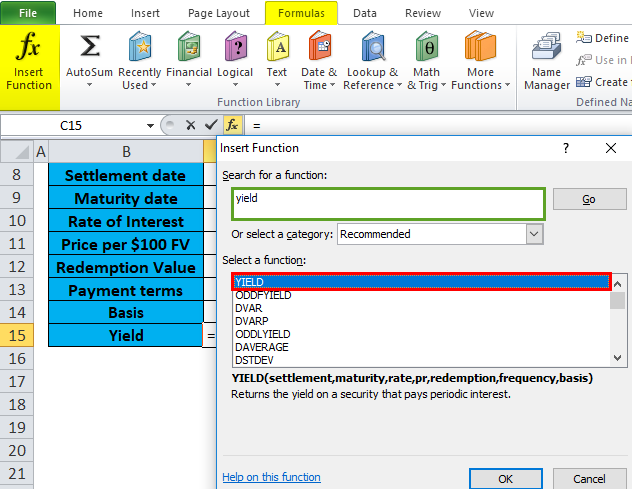Open the category dropdown showing Recommended
The width and height of the screenshot is (632, 489).
[534, 234]
